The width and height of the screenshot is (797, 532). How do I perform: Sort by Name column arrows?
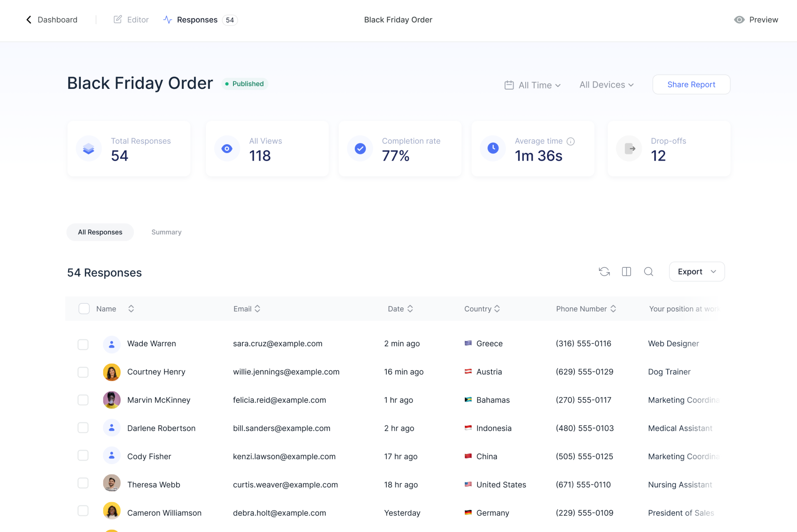tap(131, 308)
